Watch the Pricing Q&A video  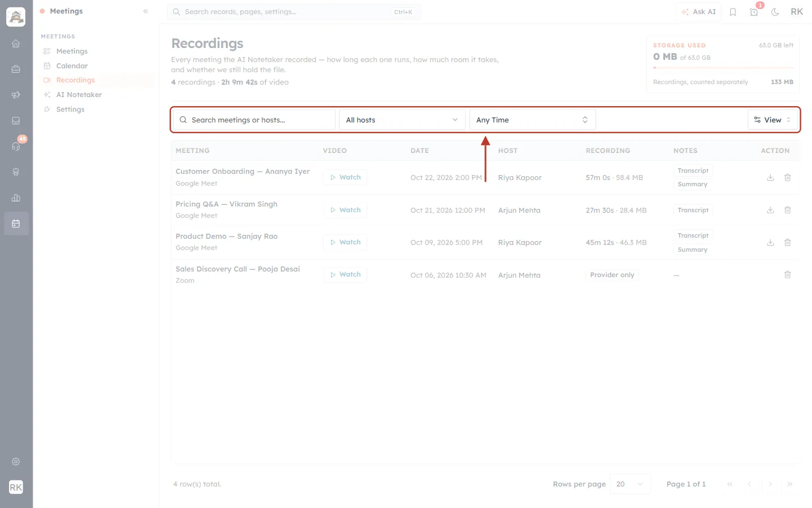click(x=345, y=210)
